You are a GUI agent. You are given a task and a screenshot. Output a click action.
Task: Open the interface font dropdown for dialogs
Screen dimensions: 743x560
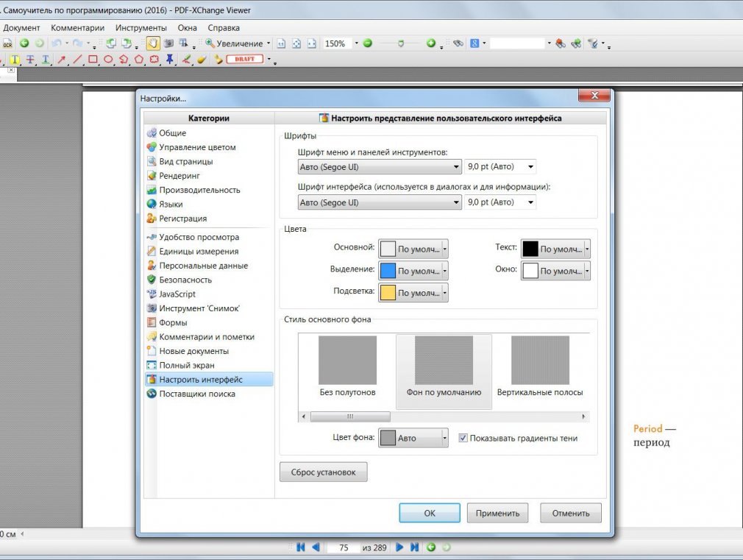pos(380,202)
